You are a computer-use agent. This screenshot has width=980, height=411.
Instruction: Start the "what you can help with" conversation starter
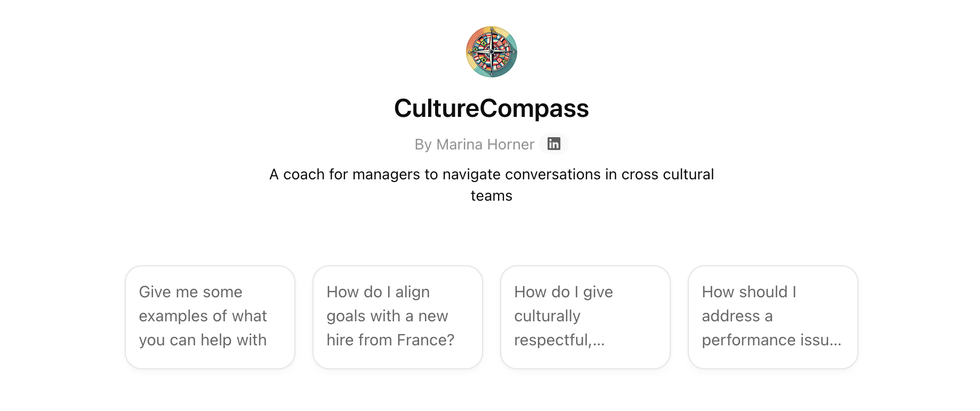210,317
